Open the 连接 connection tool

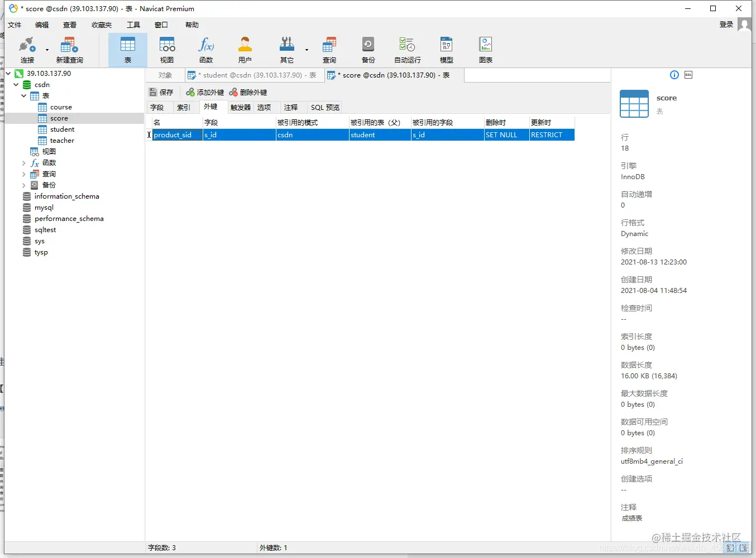27,50
